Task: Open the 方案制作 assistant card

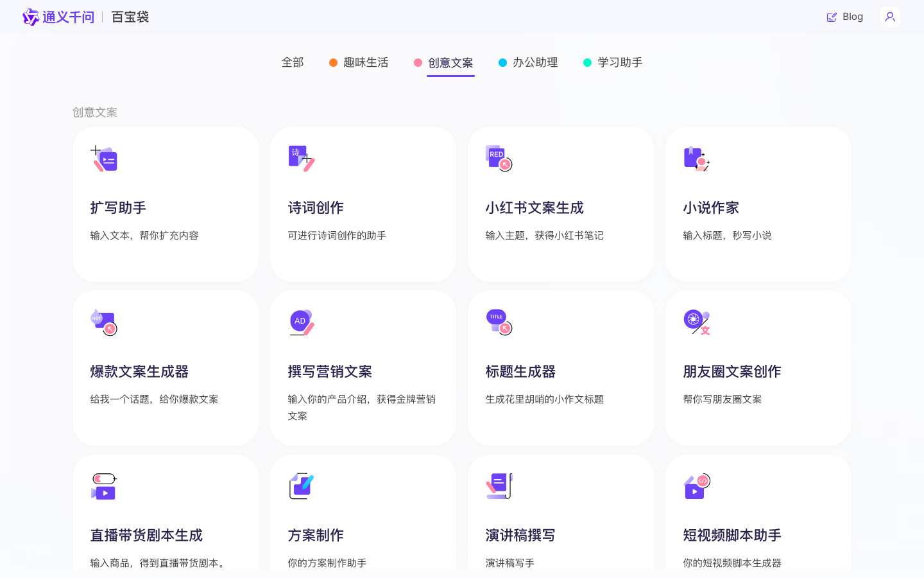Action: (363, 512)
